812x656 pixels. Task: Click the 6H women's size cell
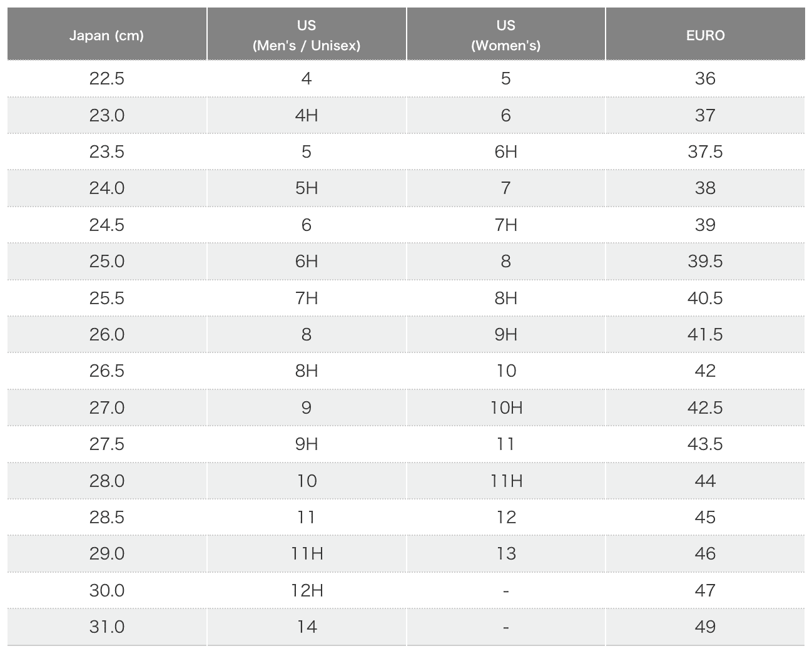(505, 152)
